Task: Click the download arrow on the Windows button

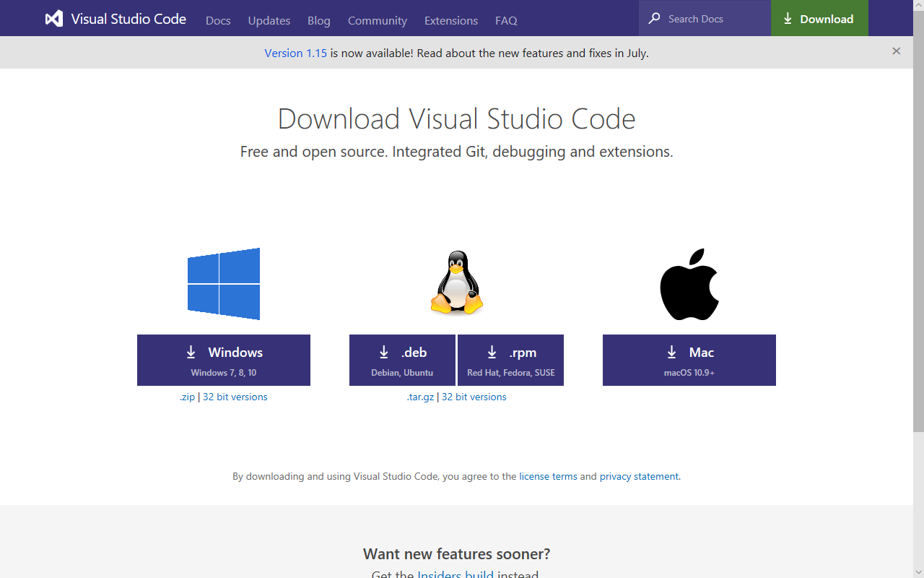Action: [x=191, y=352]
